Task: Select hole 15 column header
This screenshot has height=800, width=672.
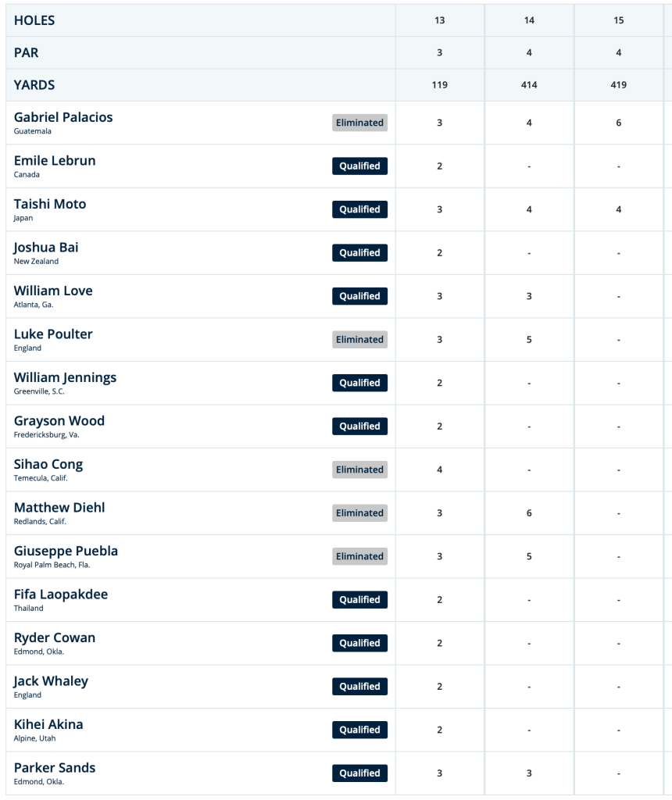Action: tap(619, 20)
